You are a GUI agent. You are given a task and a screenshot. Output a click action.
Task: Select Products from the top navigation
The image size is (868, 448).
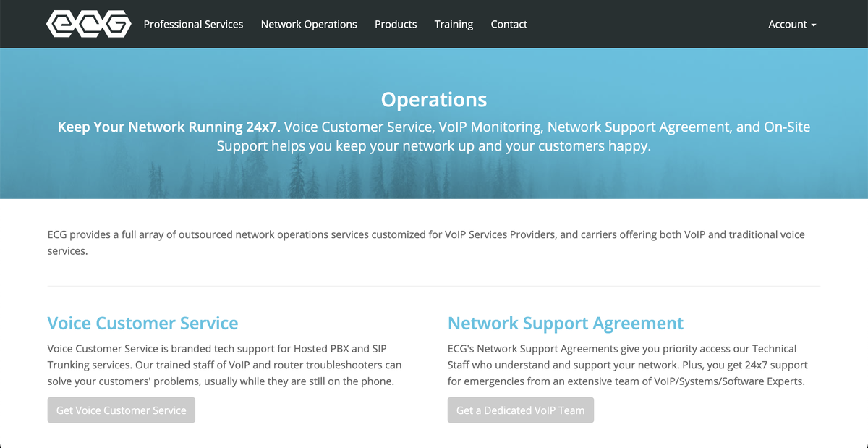[396, 24]
